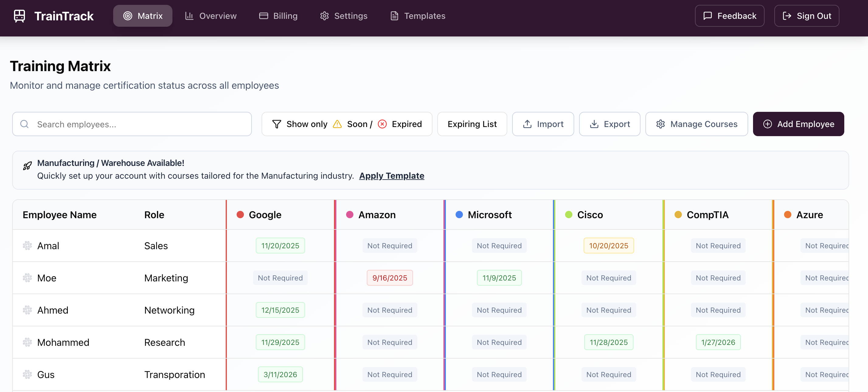The width and height of the screenshot is (868, 392).
Task: Click the drag handle beside Mohammed
Action: pos(27,342)
